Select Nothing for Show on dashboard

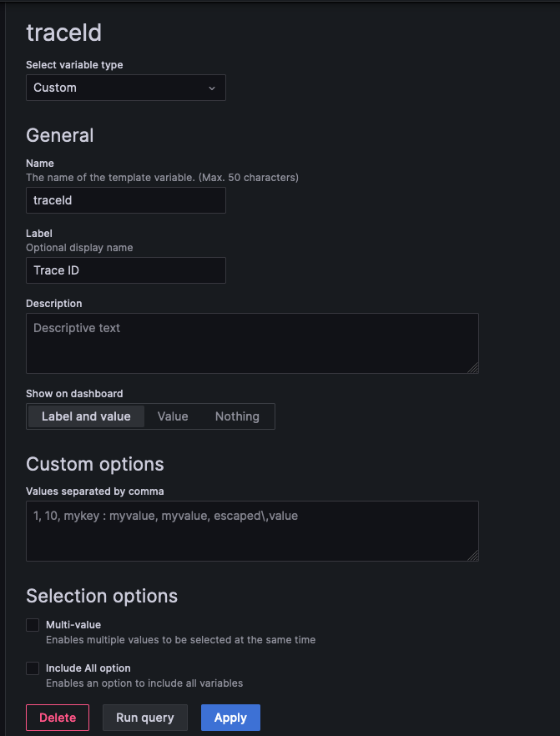tap(237, 416)
